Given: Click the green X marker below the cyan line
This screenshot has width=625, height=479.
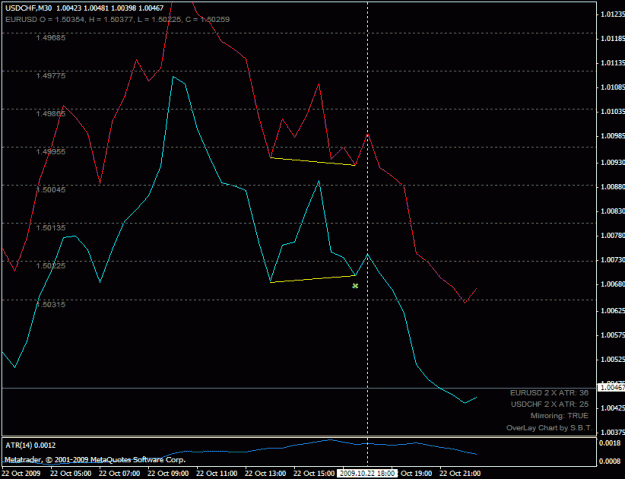Looking at the screenshot, I should click(355, 286).
